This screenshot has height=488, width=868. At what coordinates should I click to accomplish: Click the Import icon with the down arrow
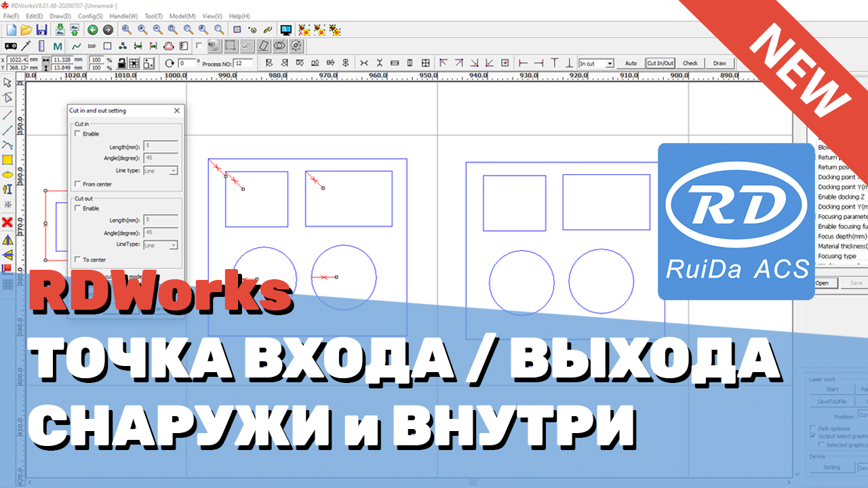coord(60,30)
